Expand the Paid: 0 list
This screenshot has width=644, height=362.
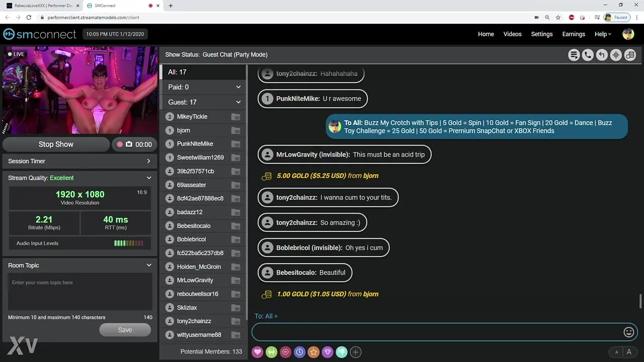[x=238, y=87]
